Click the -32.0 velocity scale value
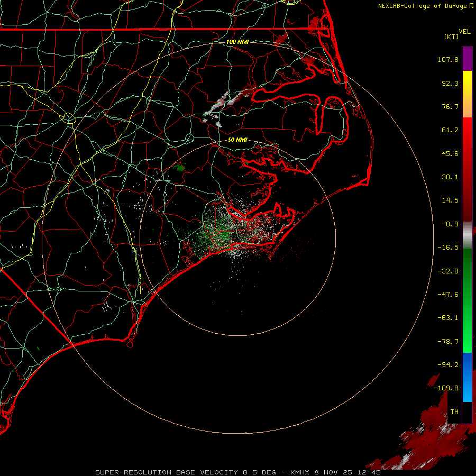This screenshot has width=476, height=476. click(448, 271)
